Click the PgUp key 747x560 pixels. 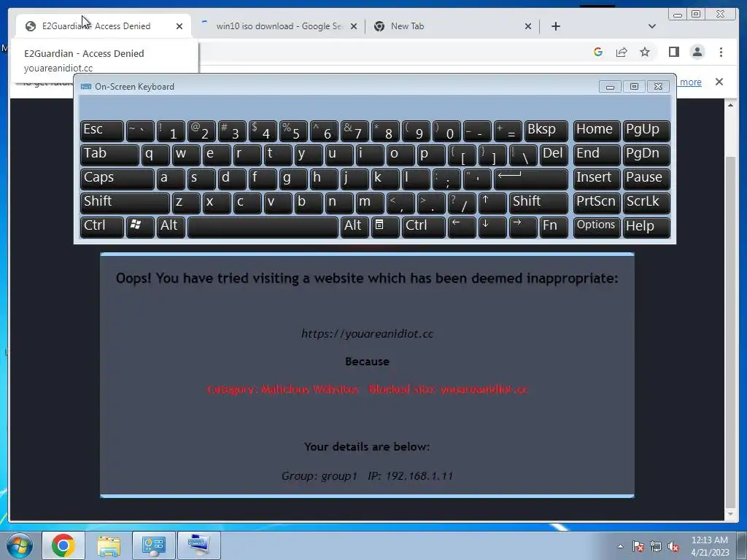coord(646,130)
